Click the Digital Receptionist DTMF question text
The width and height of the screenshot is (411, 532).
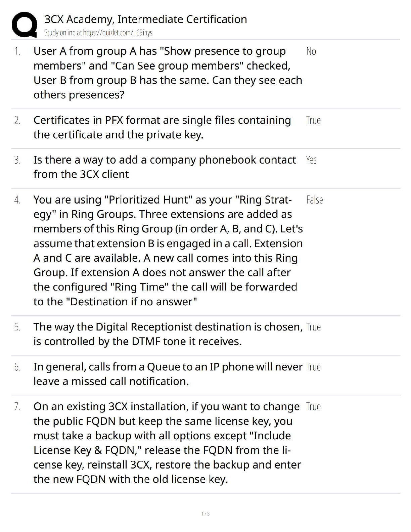[x=168, y=334]
